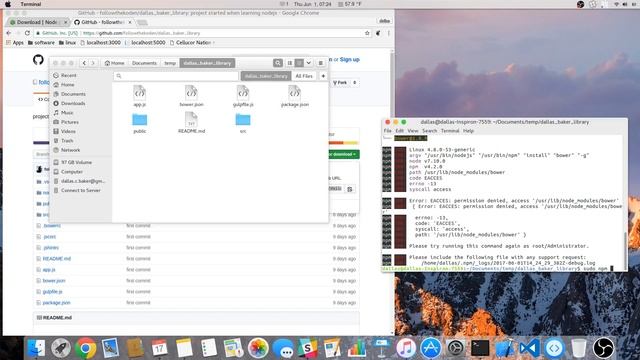Open the src folder icon

click(x=243, y=120)
